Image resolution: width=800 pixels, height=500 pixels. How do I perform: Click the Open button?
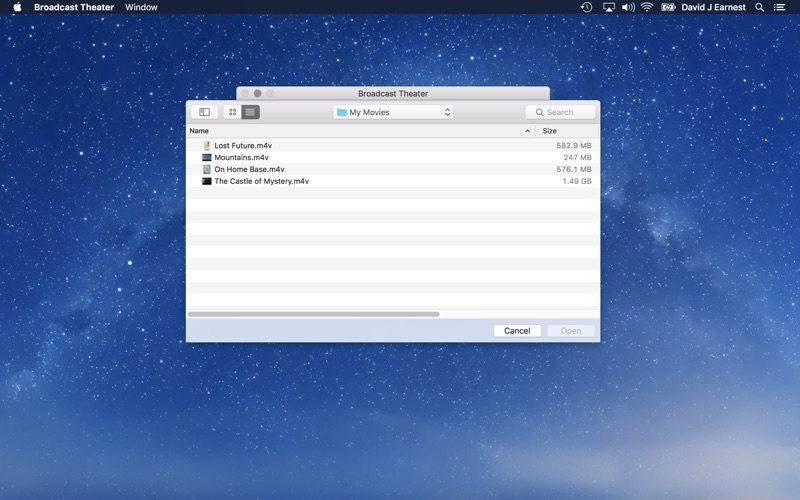click(x=571, y=331)
